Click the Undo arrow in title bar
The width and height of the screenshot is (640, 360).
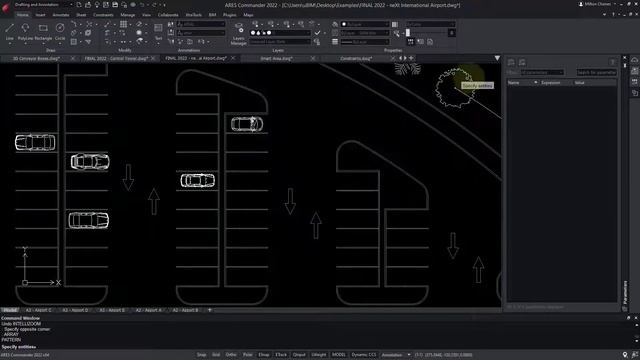(142, 4)
